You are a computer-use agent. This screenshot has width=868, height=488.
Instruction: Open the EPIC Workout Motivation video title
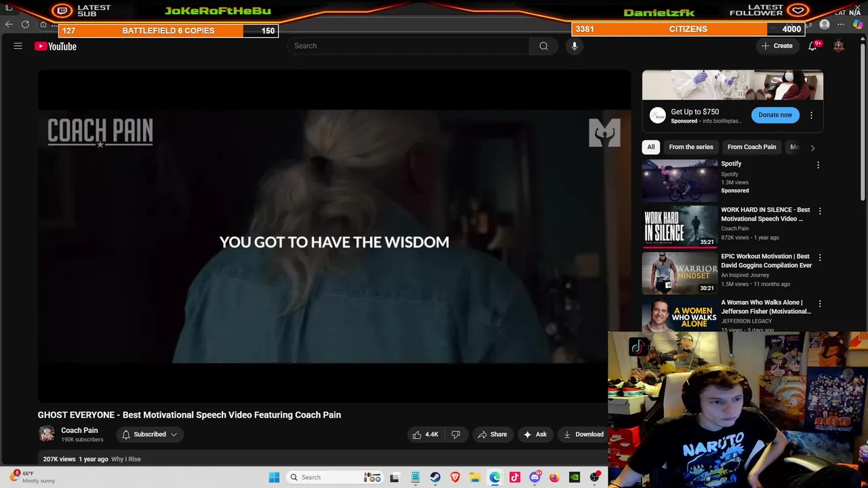tap(766, 261)
